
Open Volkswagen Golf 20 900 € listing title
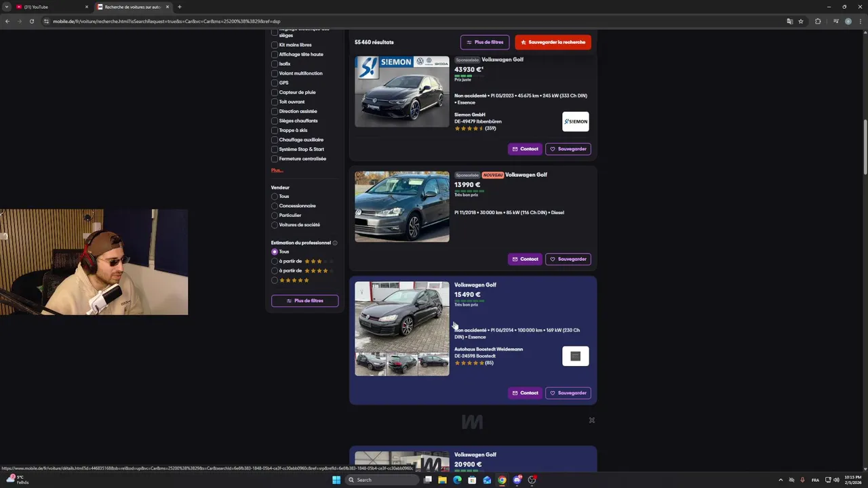click(x=475, y=455)
